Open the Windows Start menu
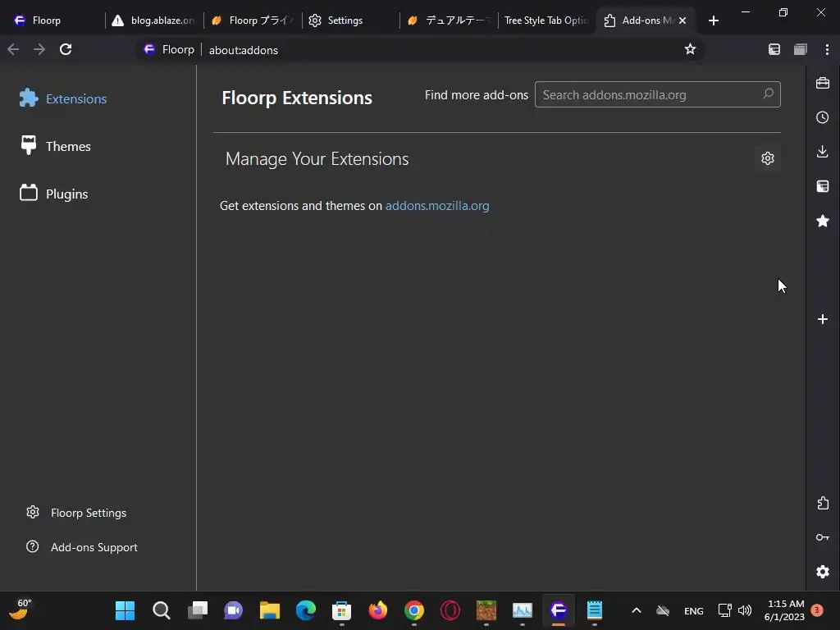This screenshot has height=630, width=840. point(126,610)
